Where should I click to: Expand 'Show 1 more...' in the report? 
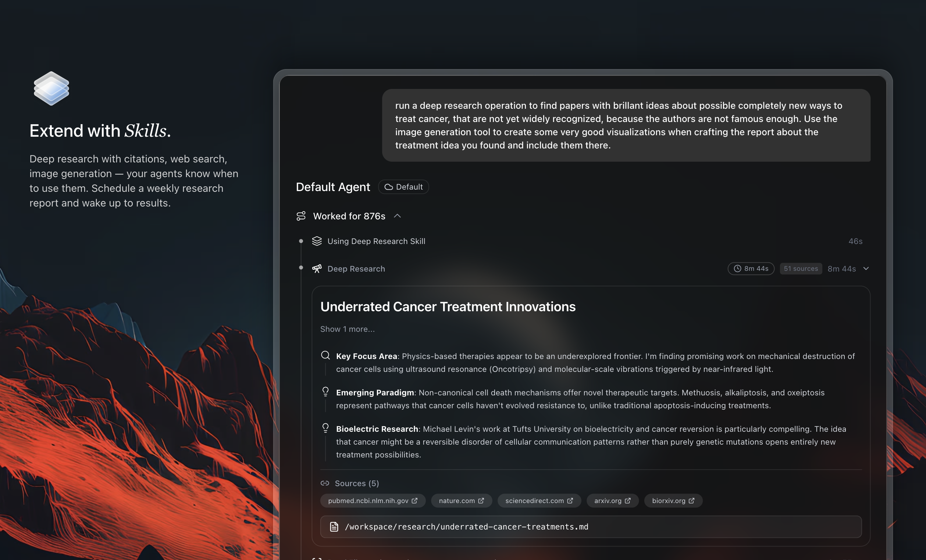coord(347,329)
